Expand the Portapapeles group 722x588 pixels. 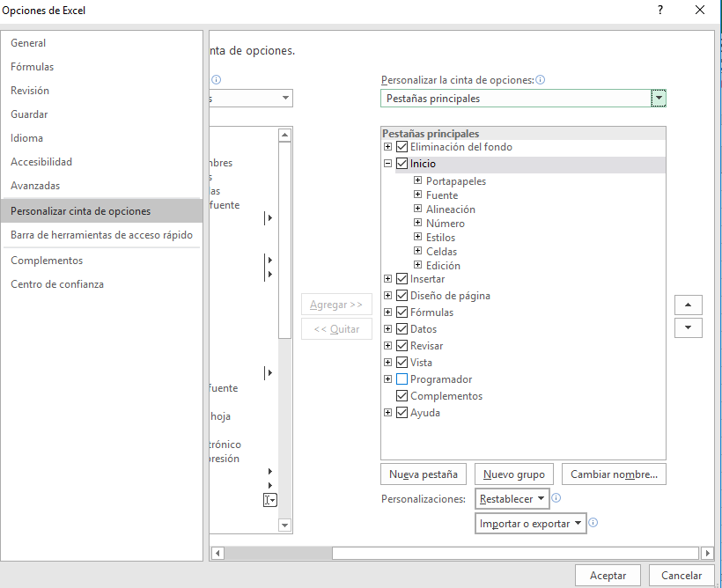[417, 180]
